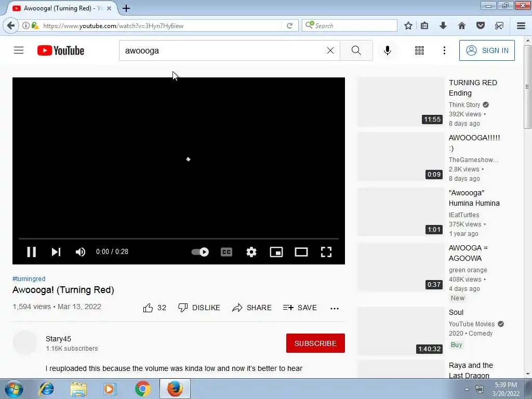This screenshot has height=399, width=532.
Task: Save the video to a playlist
Action: point(300,308)
